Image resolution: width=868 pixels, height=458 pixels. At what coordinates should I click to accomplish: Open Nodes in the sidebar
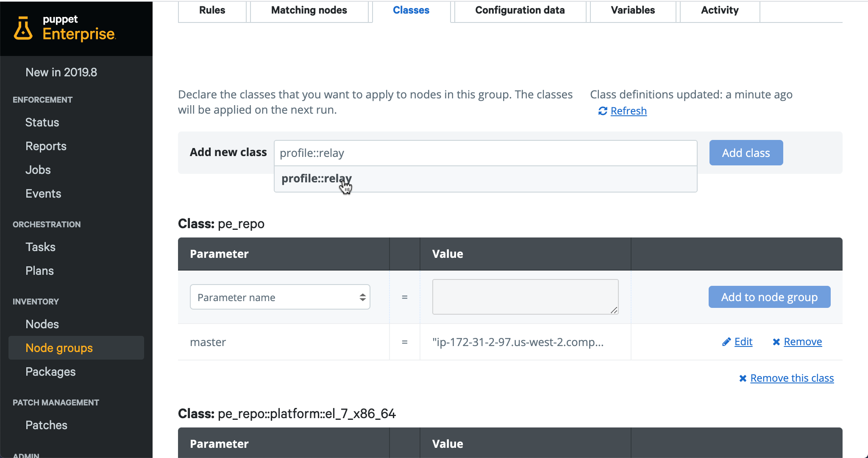42,324
